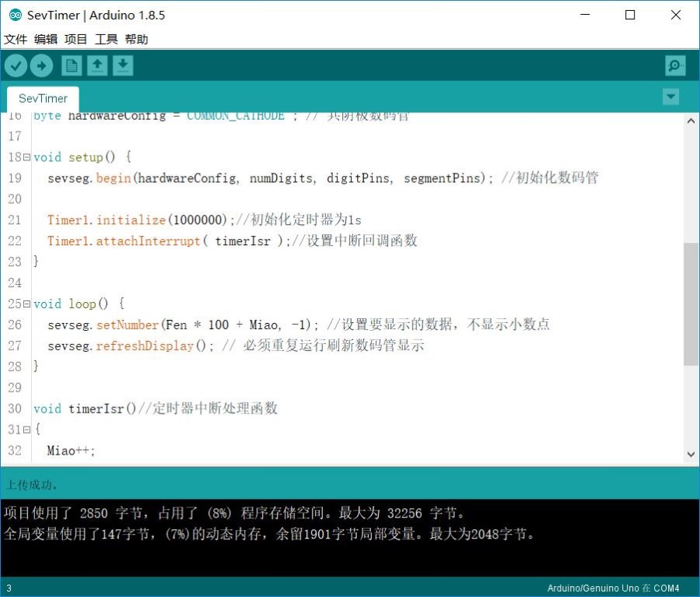
Task: Open the 项目 menu
Action: pos(75,39)
